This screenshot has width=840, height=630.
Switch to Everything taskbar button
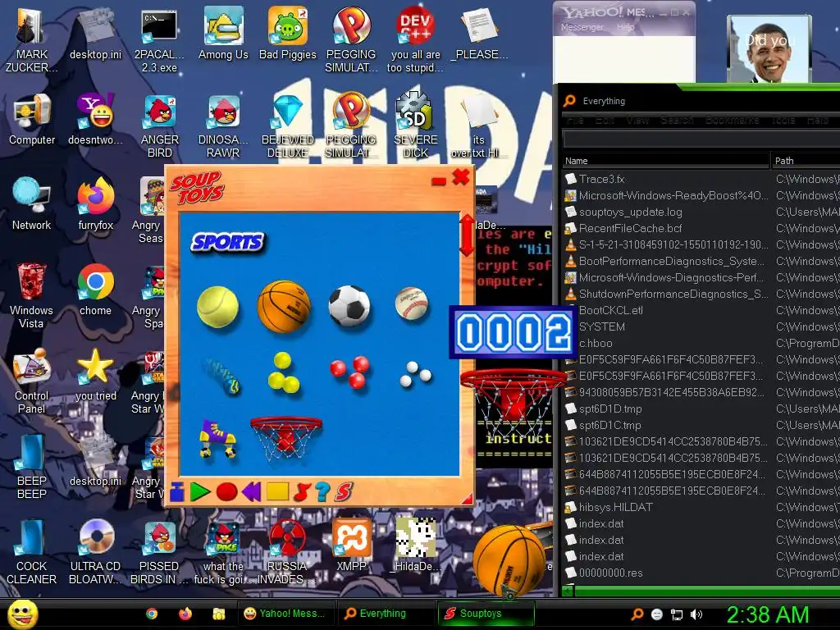pyautogui.click(x=386, y=614)
